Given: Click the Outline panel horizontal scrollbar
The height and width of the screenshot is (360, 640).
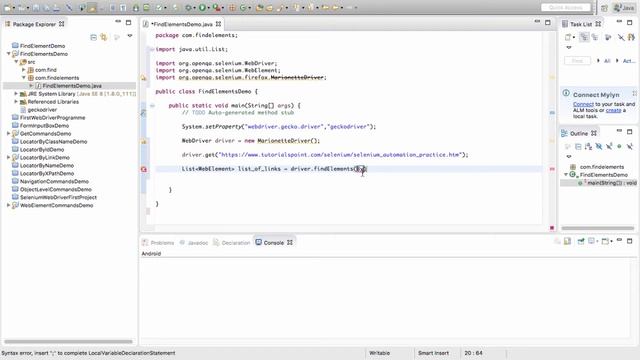Looking at the screenshot, I should [598, 228].
